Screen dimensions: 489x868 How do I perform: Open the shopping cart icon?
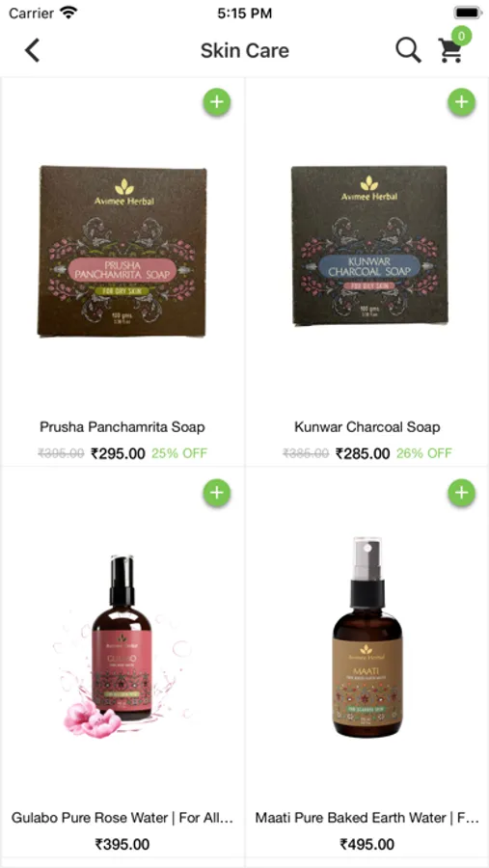(x=449, y=50)
